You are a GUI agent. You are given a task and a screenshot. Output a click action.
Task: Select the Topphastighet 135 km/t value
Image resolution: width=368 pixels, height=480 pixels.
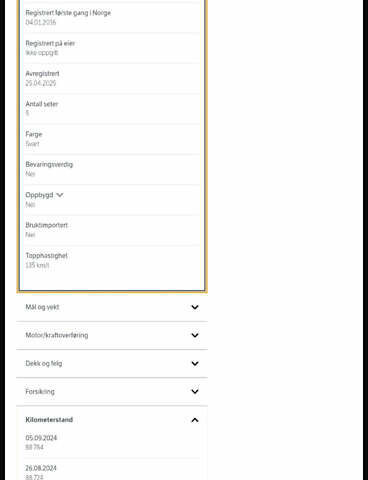click(37, 265)
